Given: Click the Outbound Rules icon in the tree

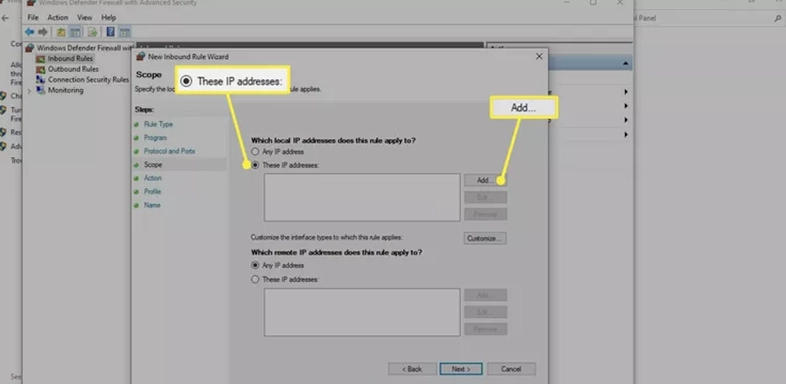Looking at the screenshot, I should [x=41, y=69].
